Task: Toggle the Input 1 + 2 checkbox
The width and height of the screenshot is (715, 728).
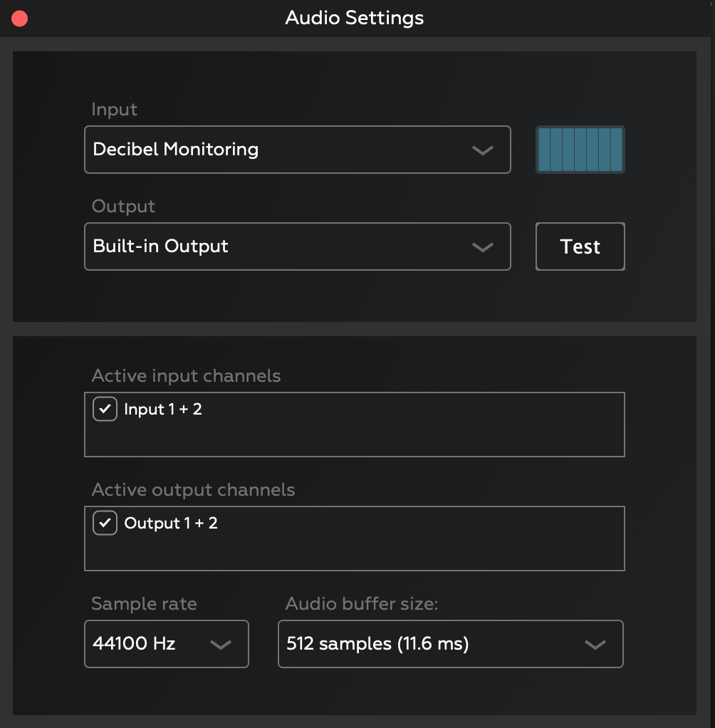Action: [105, 409]
